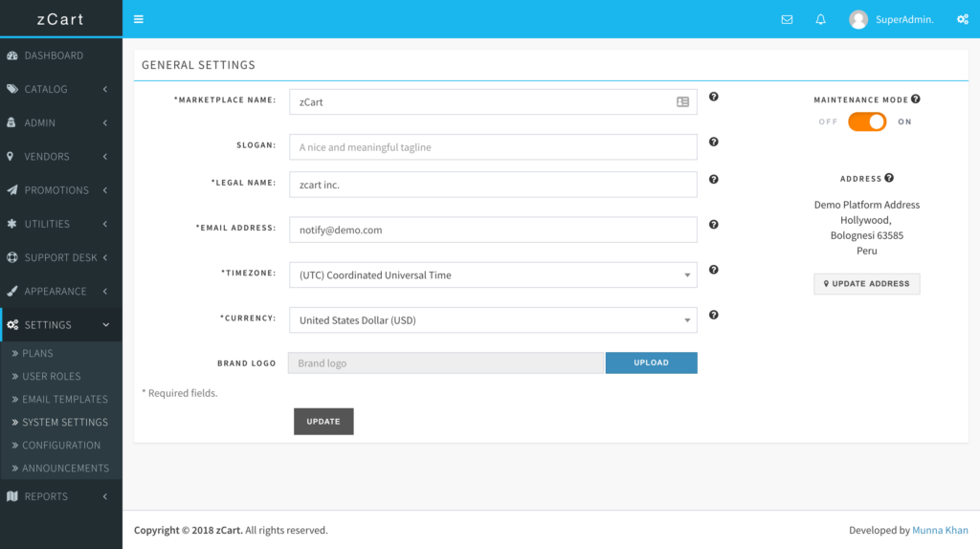The width and height of the screenshot is (980, 549).
Task: Click help icon next to Maintenance Mode
Action: (916, 99)
